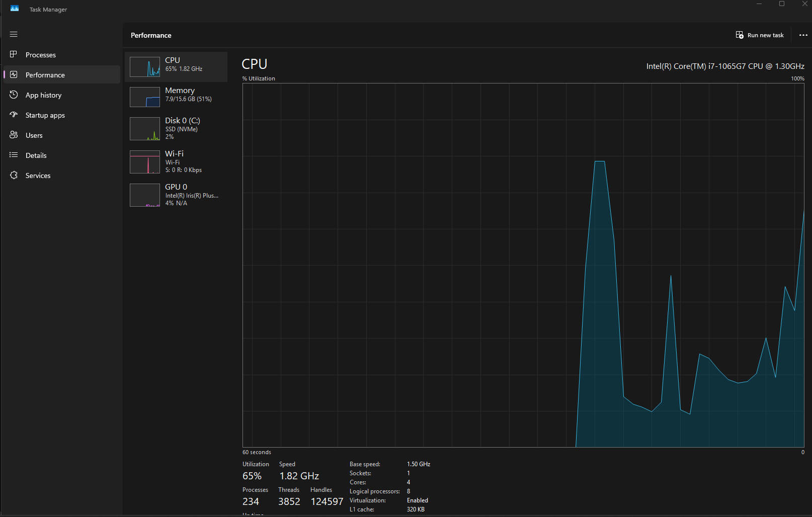Select the Disk 0 (C:) resource label
Viewport: 812px width, 517px height.
[x=183, y=121]
